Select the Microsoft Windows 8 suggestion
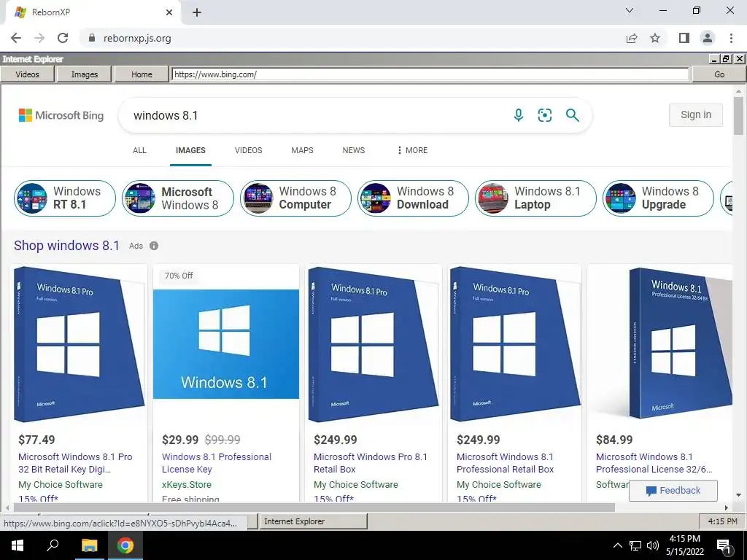Image resolution: width=747 pixels, height=560 pixels. tap(178, 198)
